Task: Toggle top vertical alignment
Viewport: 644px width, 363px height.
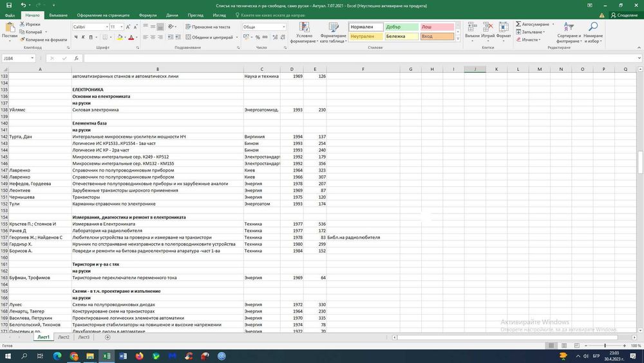Action: tap(146, 26)
